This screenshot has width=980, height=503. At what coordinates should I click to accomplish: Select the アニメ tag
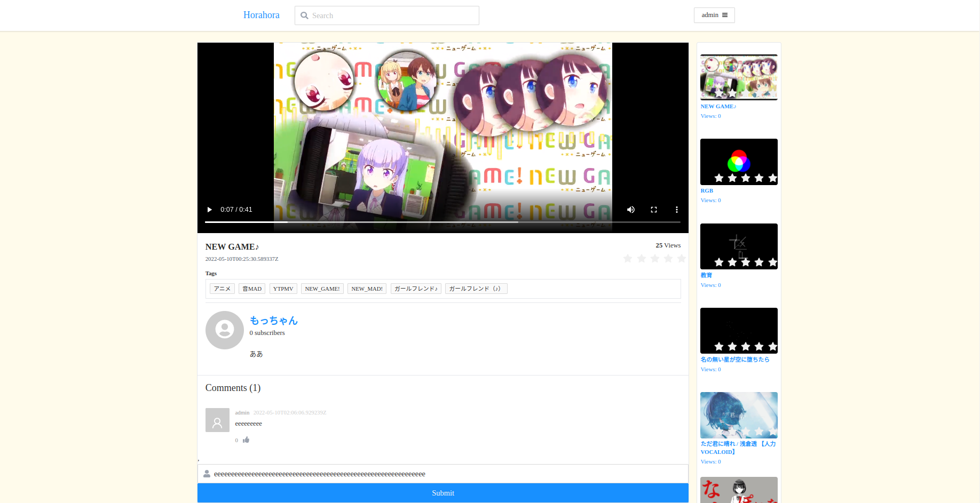pos(222,289)
